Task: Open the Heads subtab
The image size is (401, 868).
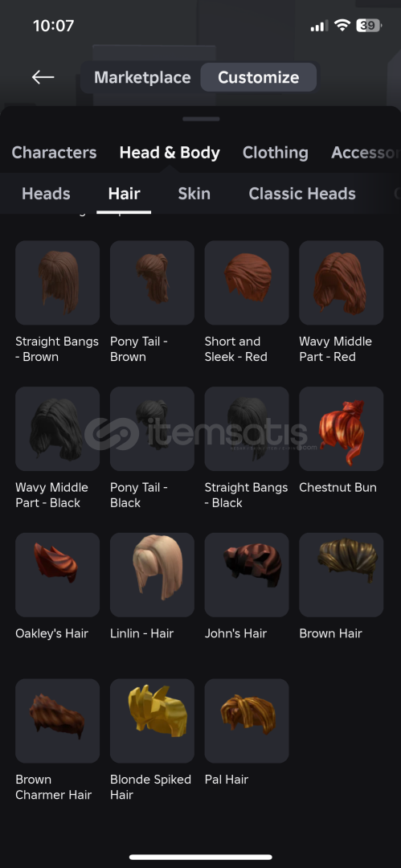Action: (x=46, y=193)
